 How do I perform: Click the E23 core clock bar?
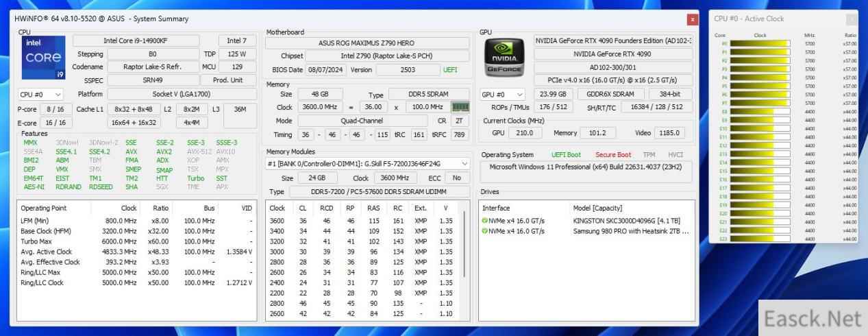[x=760, y=239]
